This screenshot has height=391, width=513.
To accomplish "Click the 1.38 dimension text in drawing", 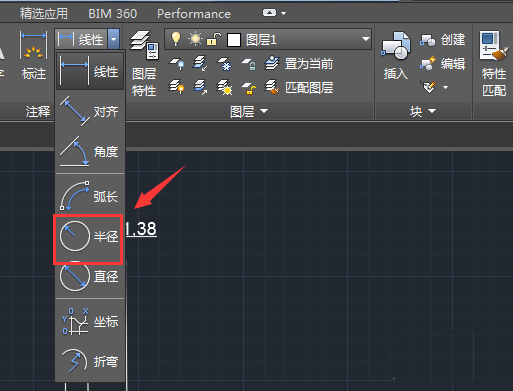I will 141,229.
